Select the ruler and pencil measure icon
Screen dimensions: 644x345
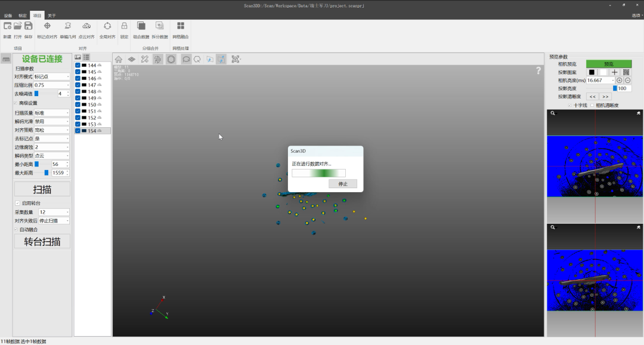[x=144, y=59]
